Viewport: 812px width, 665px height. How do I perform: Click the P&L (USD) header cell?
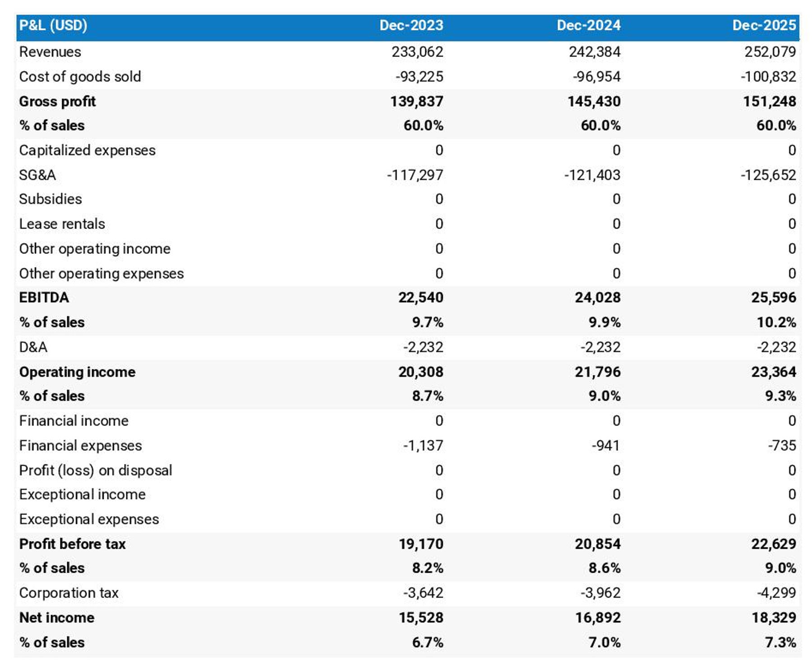pos(53,25)
